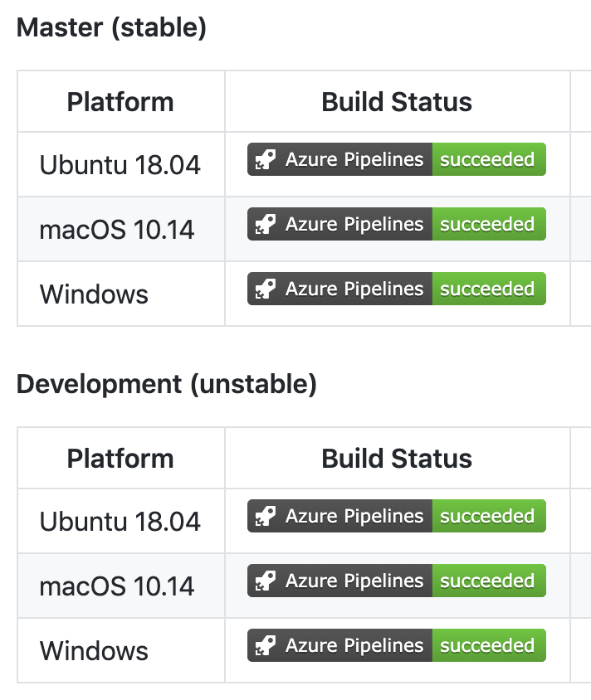Select the Master (stable) heading

click(111, 28)
